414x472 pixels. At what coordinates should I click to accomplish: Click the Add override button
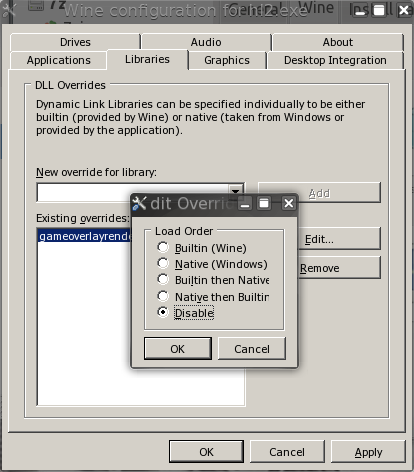[319, 193]
